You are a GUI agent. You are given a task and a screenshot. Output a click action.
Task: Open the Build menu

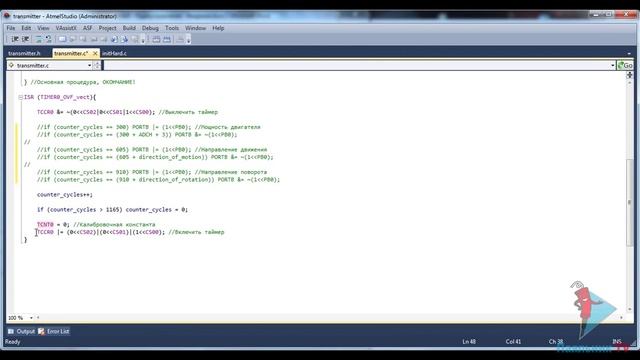point(129,28)
